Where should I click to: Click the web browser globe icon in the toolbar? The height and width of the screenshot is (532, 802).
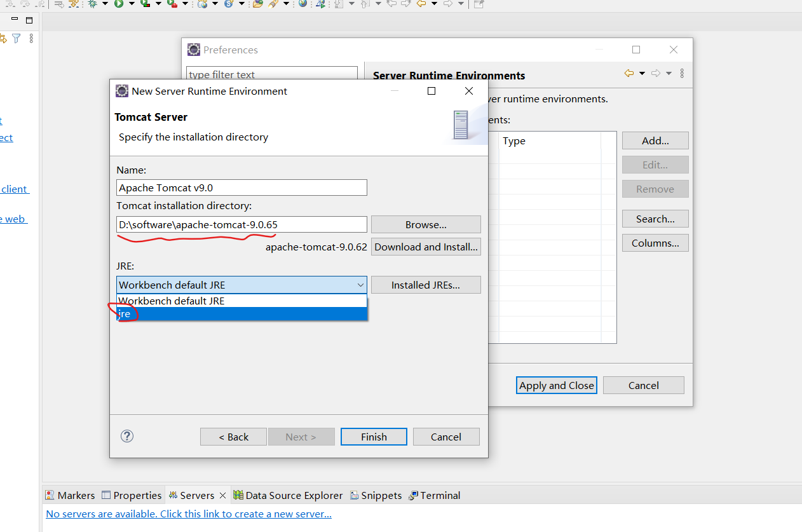tap(302, 4)
